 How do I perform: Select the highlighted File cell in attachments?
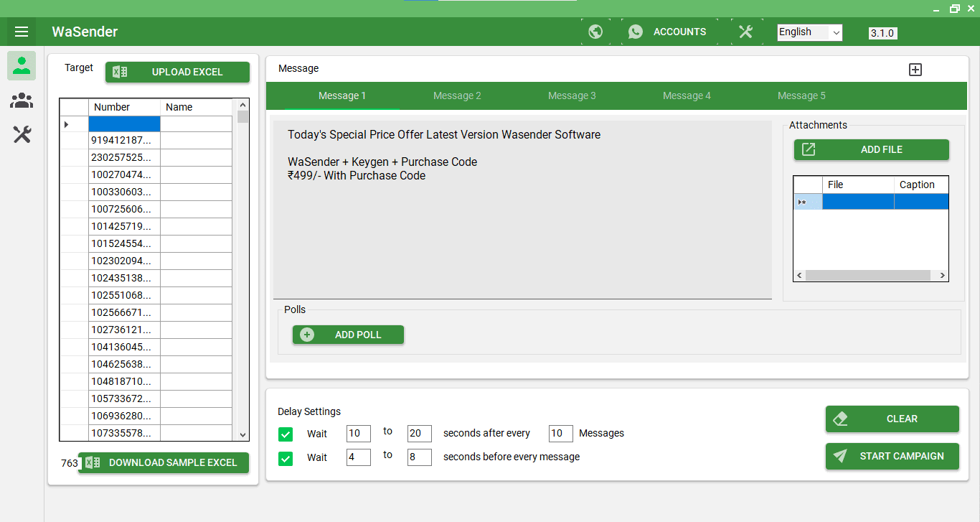click(858, 202)
